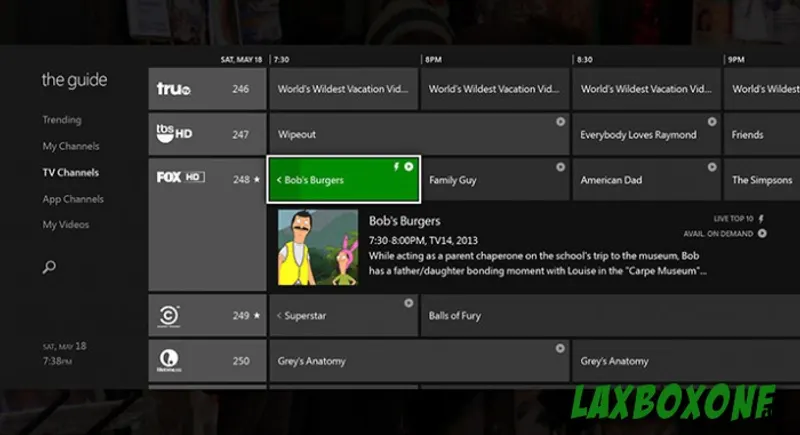Viewport: 800px width, 435px height.
Task: Click the LIVE TOP 10 label
Action: tap(733, 219)
